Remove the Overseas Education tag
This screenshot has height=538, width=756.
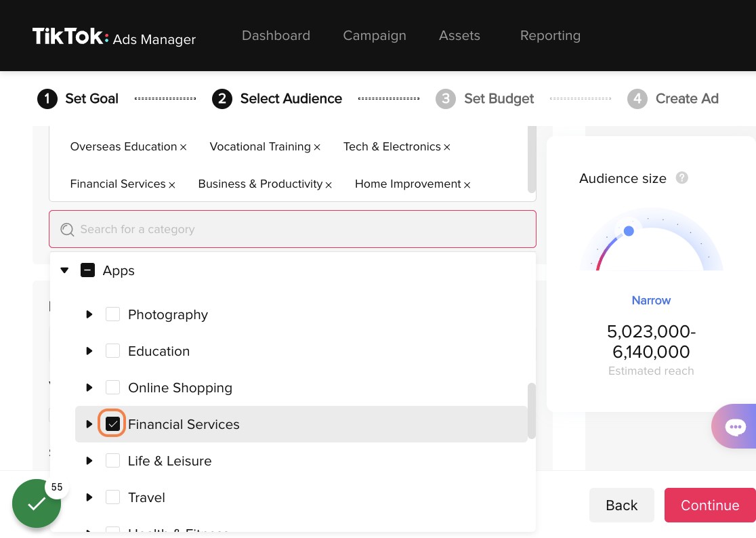[183, 148]
